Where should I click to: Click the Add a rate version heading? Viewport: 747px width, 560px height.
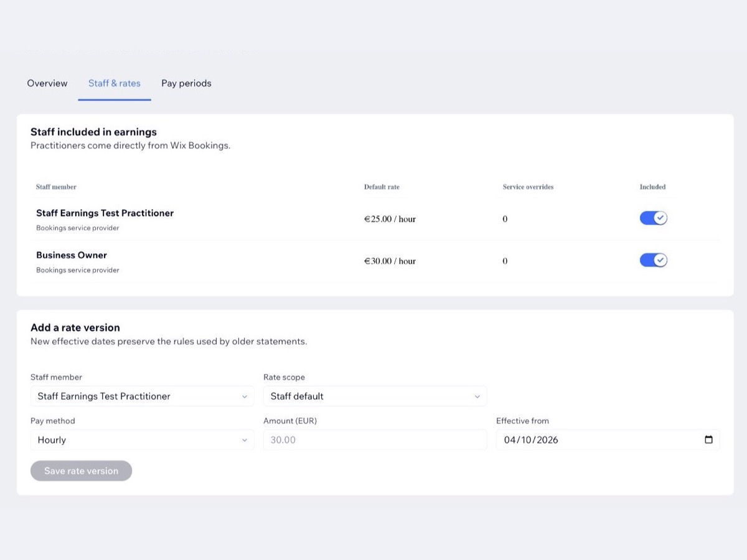[75, 327]
